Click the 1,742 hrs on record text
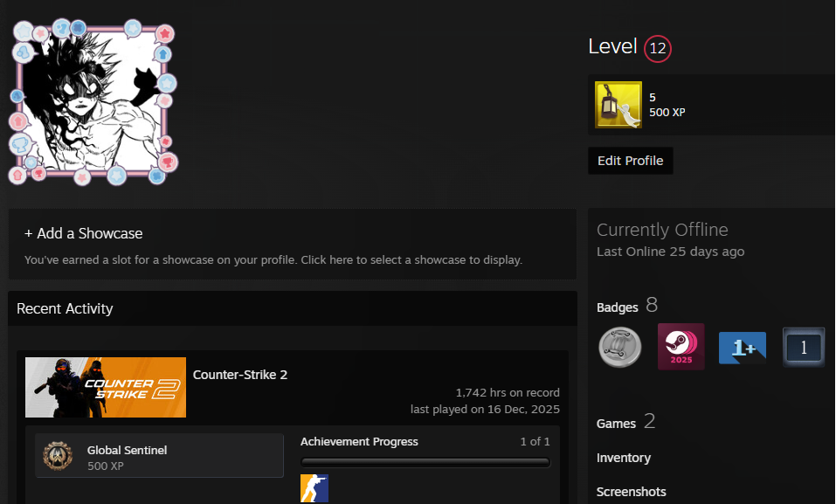This screenshot has height=504, width=836. tap(507, 392)
